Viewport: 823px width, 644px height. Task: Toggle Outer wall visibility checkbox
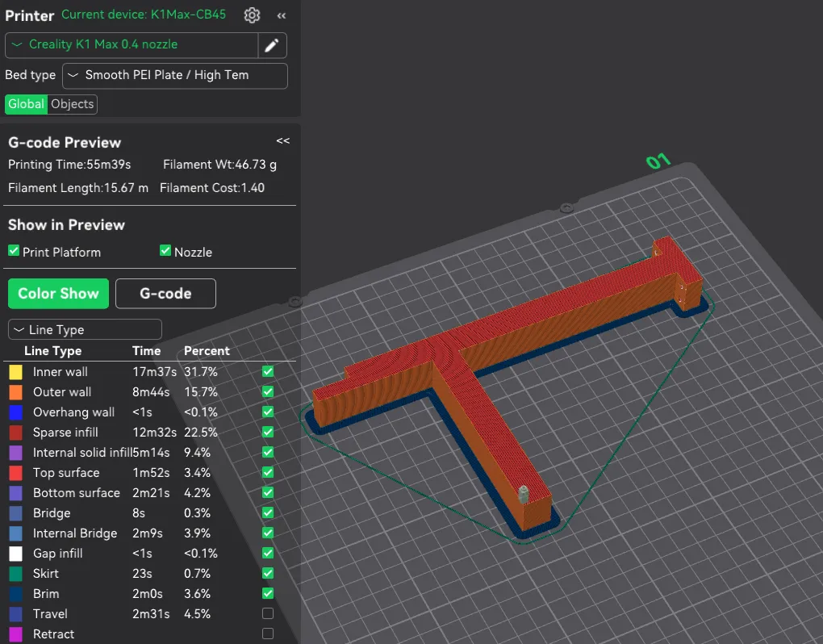[268, 391]
